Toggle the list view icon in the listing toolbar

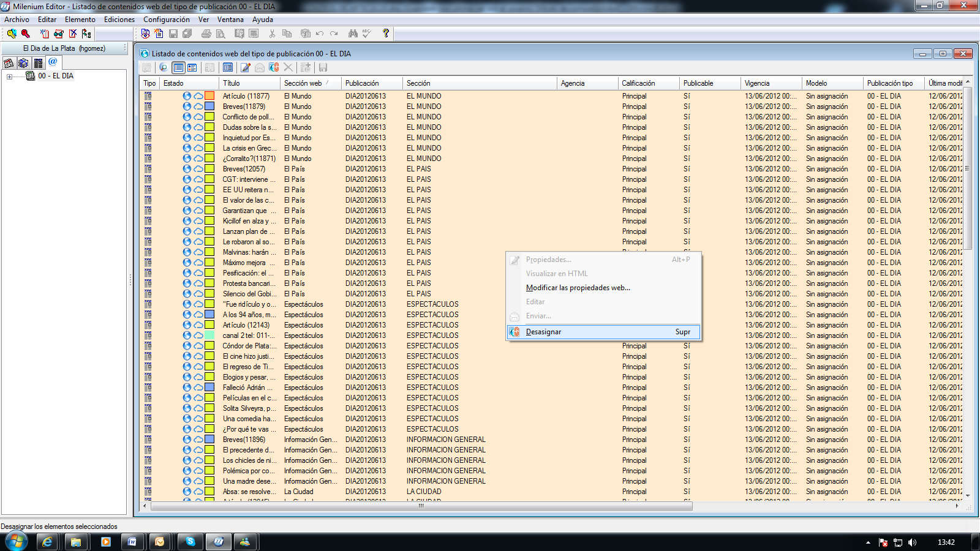coord(177,67)
